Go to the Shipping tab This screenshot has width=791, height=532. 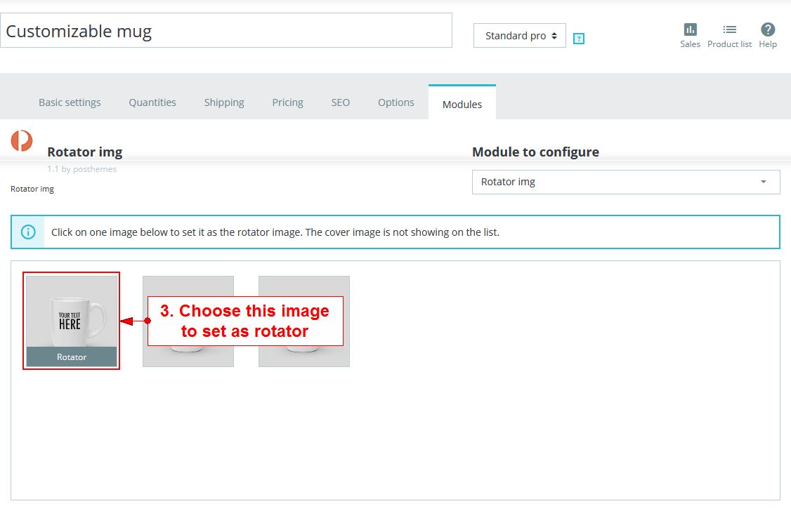224,102
